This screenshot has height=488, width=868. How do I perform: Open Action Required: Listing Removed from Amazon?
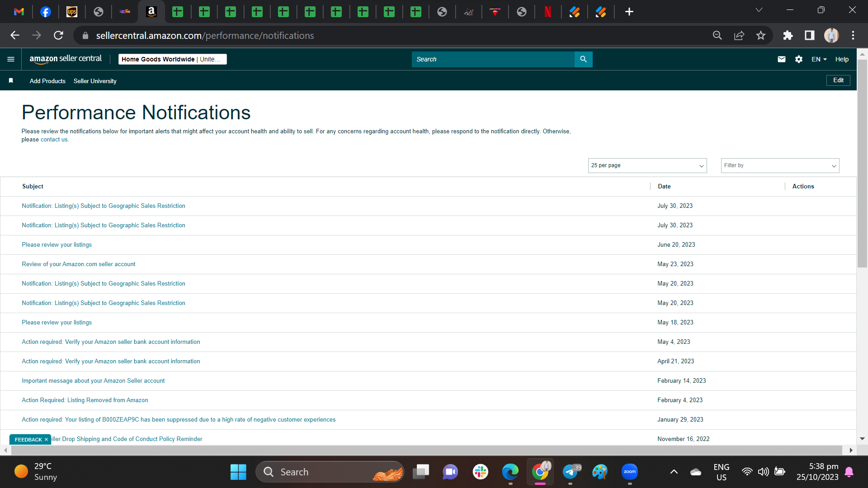coord(85,400)
